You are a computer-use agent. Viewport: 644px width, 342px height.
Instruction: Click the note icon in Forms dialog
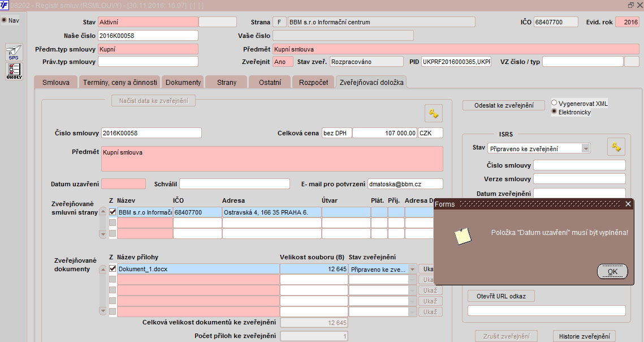(463, 236)
